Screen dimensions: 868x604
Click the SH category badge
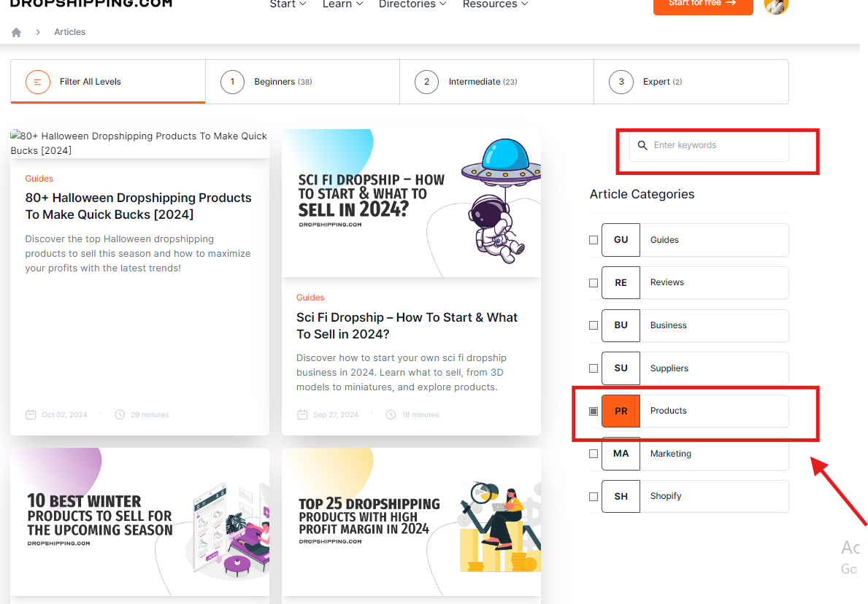pos(621,496)
